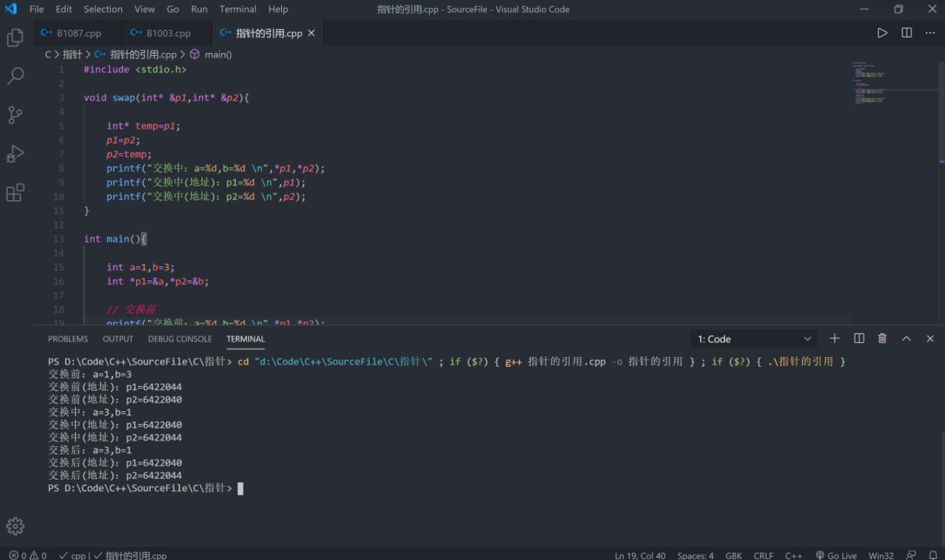Viewport: 945px width, 560px height.
Task: Open the feedback icon in status bar
Action: pyautogui.click(x=911, y=555)
